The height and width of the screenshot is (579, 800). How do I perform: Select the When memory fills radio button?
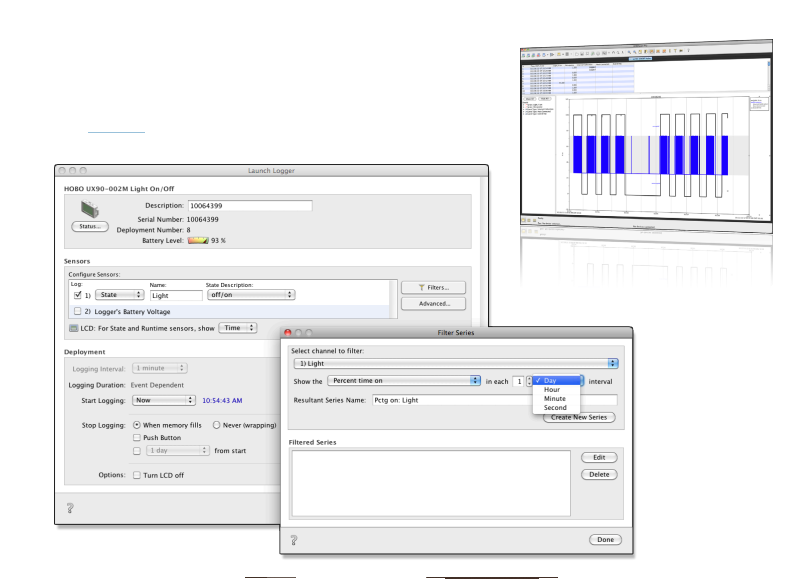(x=137, y=424)
